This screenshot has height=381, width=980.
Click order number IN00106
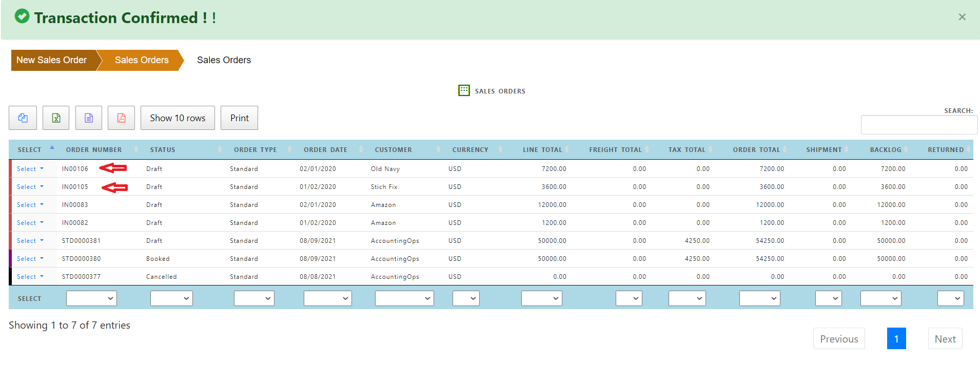point(75,169)
